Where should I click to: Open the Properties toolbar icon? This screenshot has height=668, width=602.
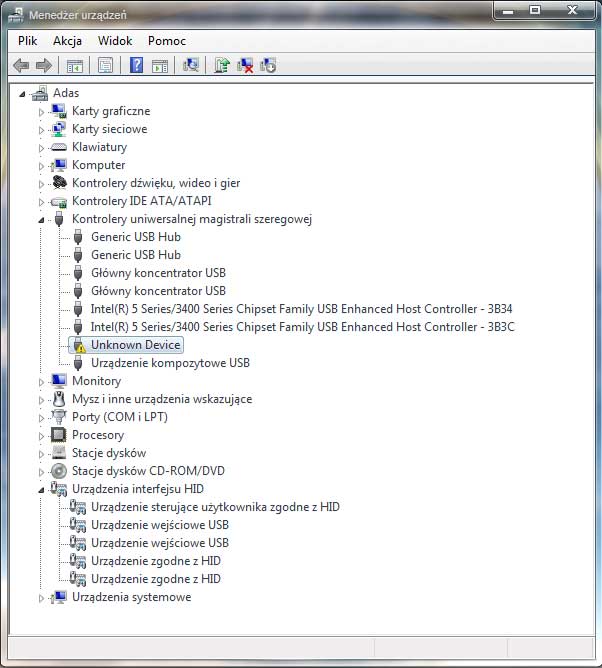105,65
